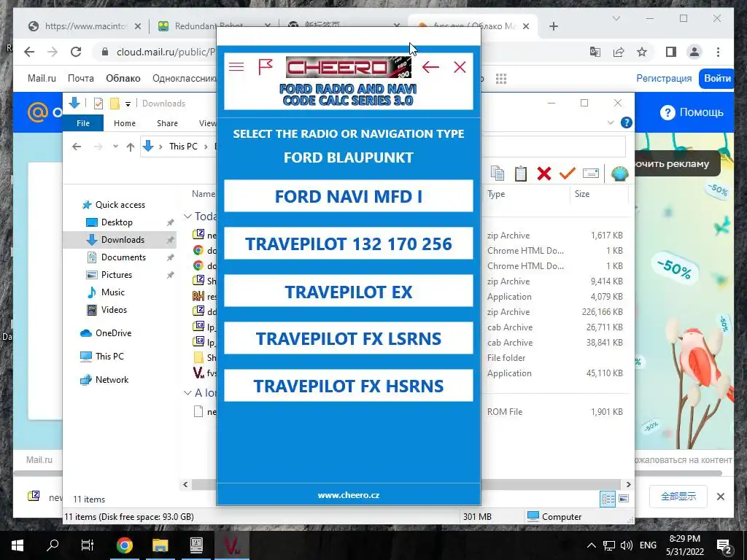Open Pictures in Explorer sidebar
The height and width of the screenshot is (560, 747).
tap(116, 275)
